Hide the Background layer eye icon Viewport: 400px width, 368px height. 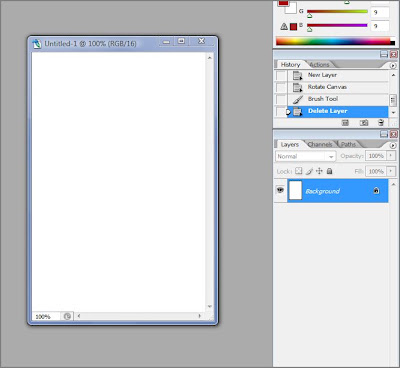click(x=280, y=190)
